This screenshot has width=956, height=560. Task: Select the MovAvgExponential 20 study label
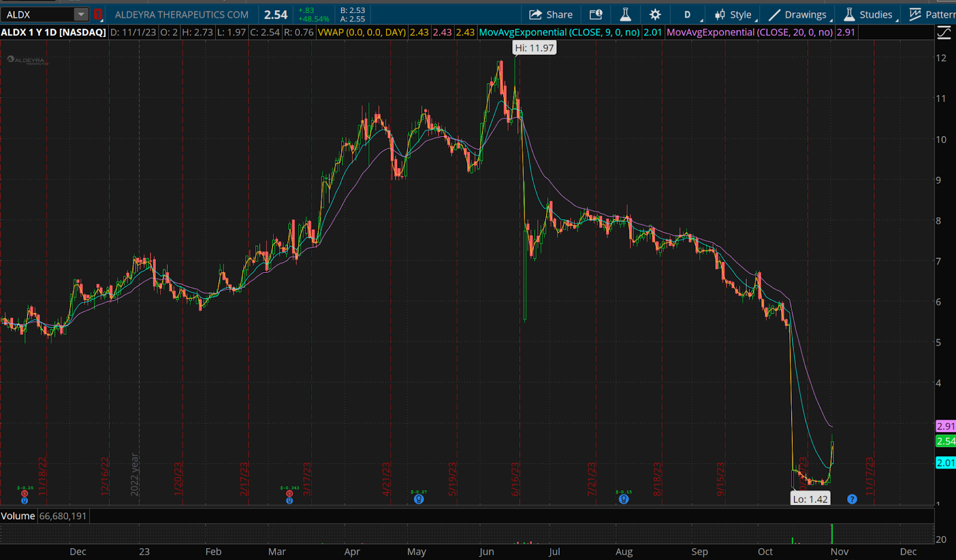(749, 32)
